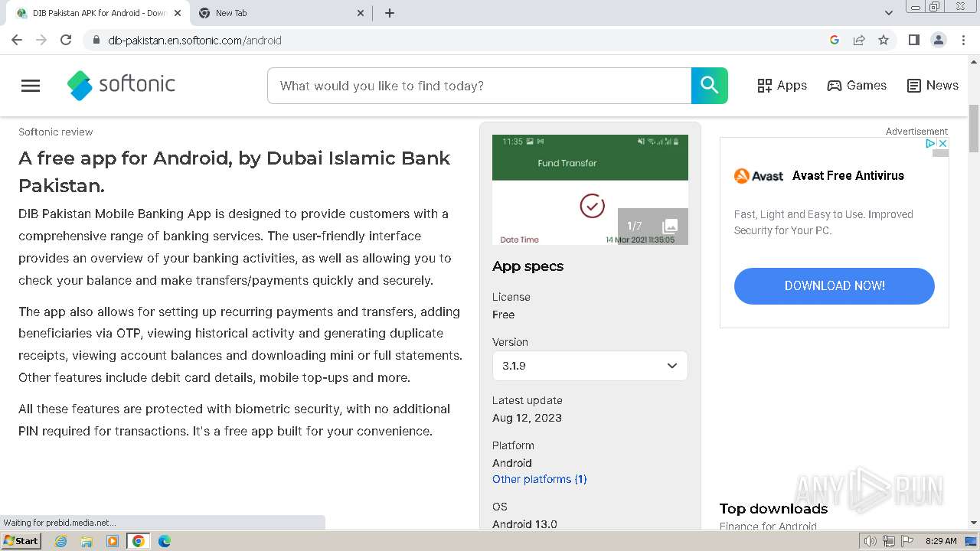Open media player from taskbar

pyautogui.click(x=113, y=541)
